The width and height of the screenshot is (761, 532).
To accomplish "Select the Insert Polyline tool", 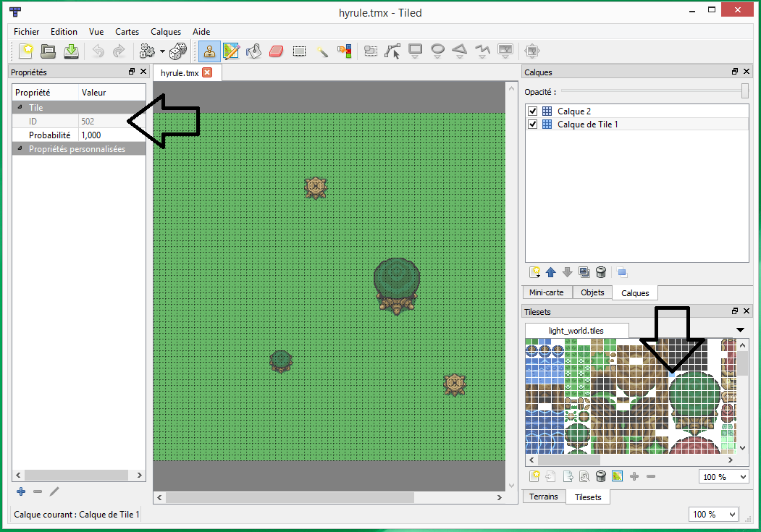I will [482, 51].
